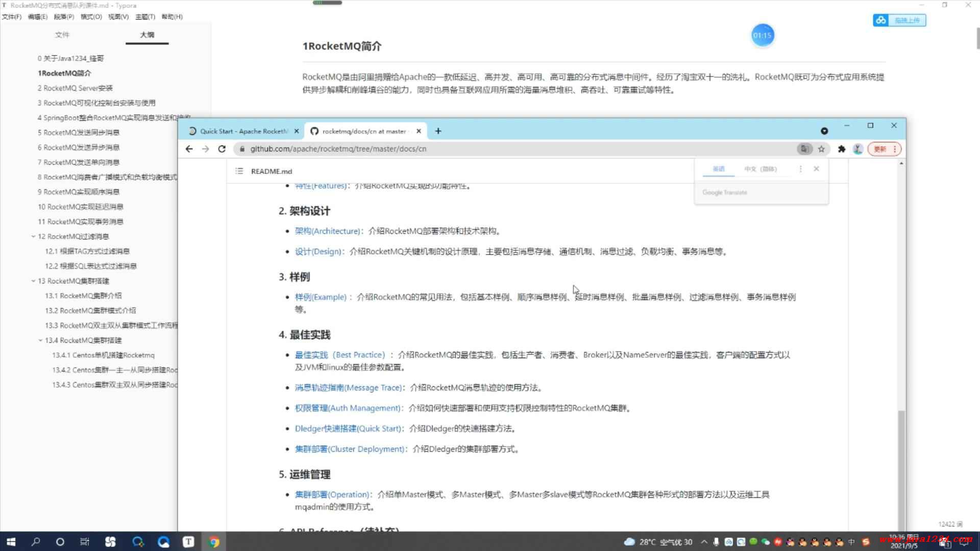Open Typora 文件(F) menu
The width and height of the screenshot is (980, 551).
pos(11,17)
